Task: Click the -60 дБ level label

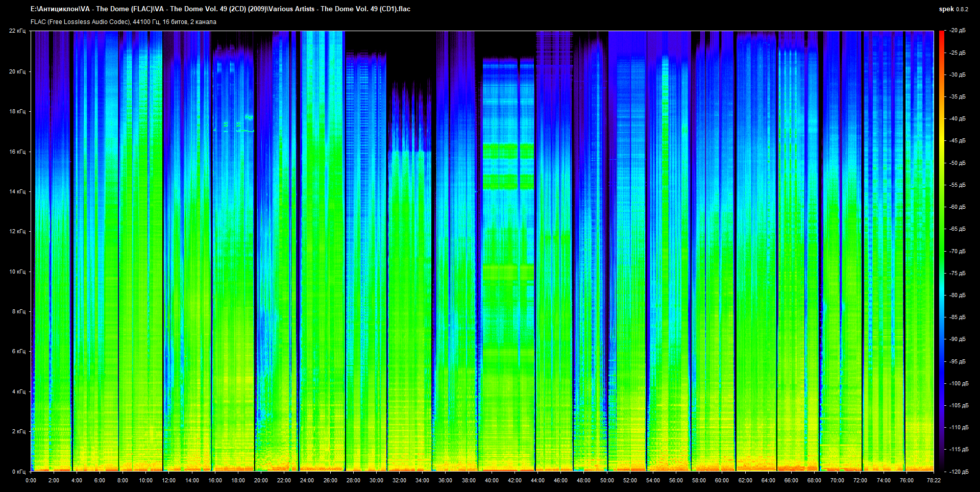Action: coord(957,207)
